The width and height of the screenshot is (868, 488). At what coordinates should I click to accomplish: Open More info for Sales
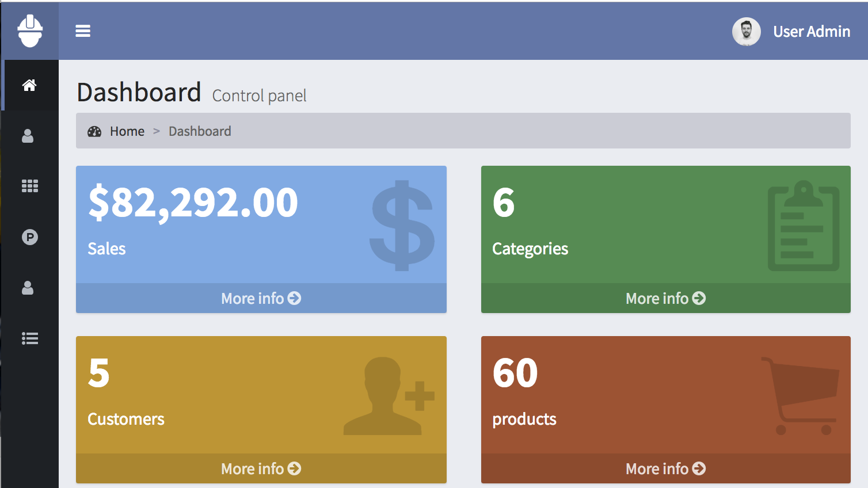coord(261,298)
